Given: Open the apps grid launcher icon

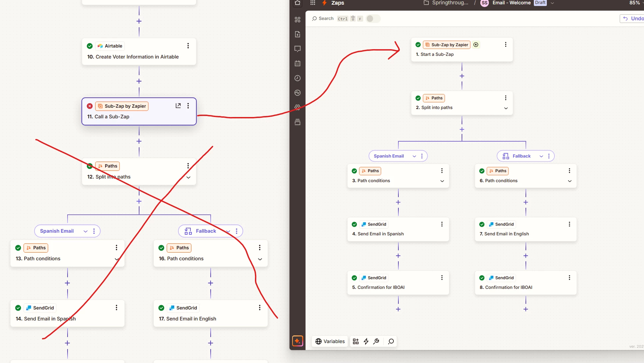Looking at the screenshot, I should pyautogui.click(x=313, y=3).
